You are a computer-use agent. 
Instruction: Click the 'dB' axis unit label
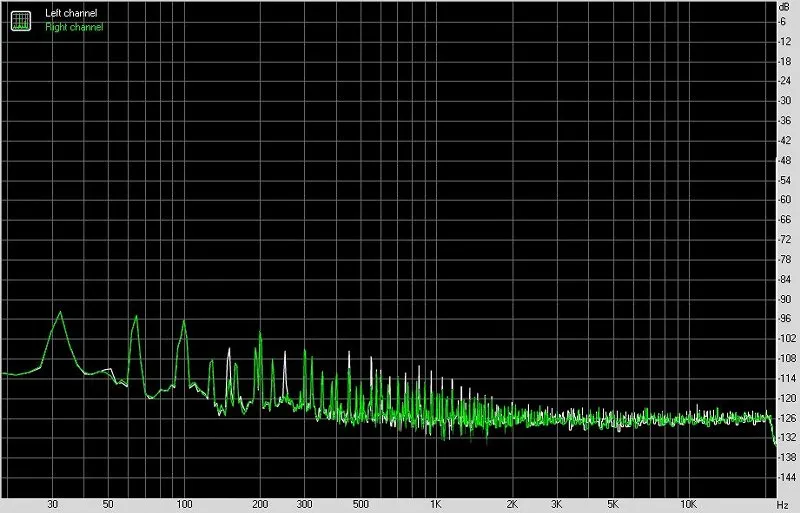[785, 7]
